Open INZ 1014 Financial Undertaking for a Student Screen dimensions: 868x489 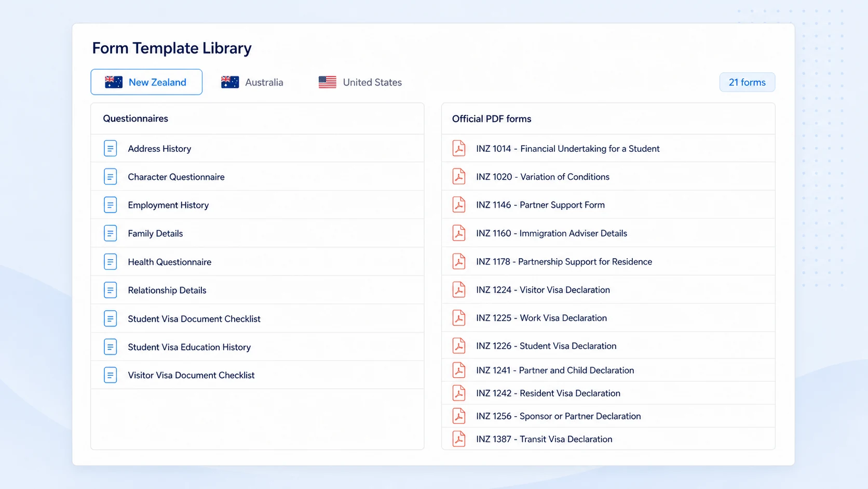(608, 149)
